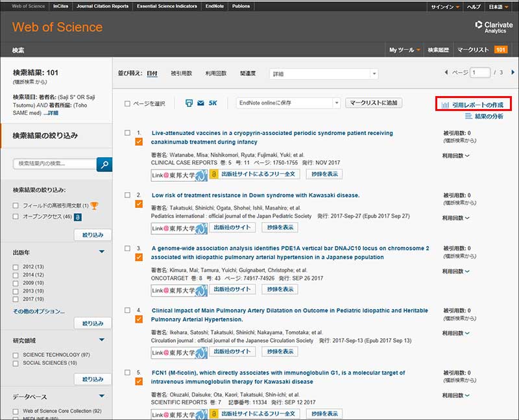The width and height of the screenshot is (519, 420).
Task: Open EndNote tab in top bar
Action: coord(215,6)
